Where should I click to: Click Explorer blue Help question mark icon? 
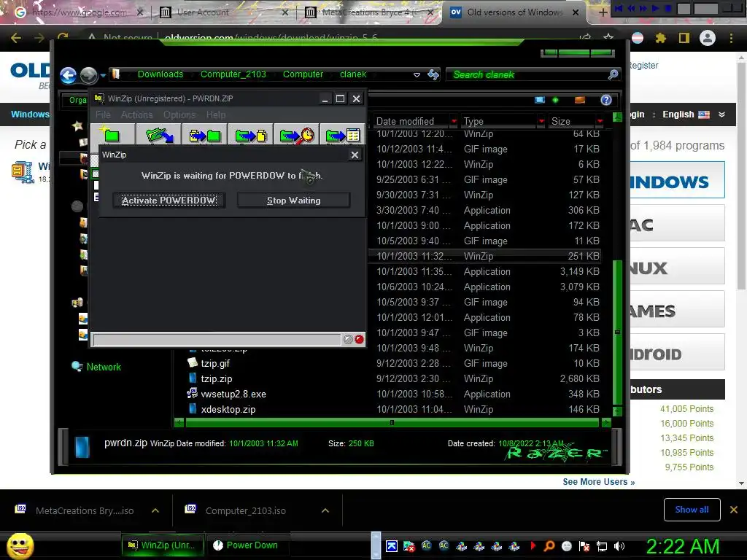tap(606, 99)
